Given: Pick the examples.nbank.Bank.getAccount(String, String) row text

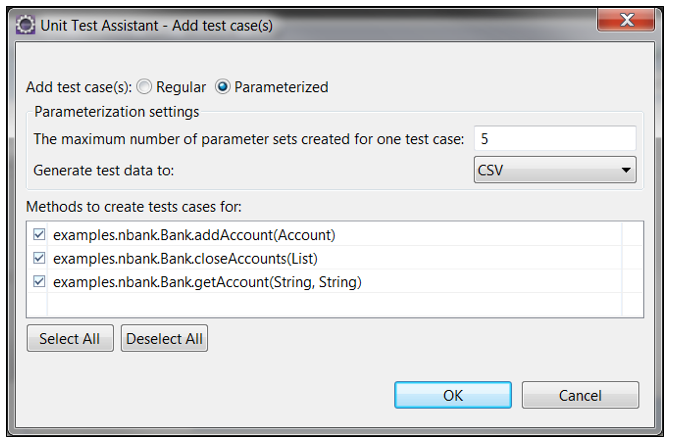Looking at the screenshot, I should (x=206, y=282).
